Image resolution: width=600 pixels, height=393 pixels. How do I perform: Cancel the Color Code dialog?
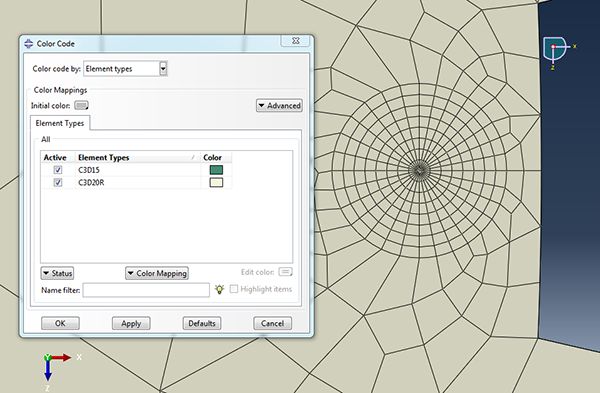272,323
